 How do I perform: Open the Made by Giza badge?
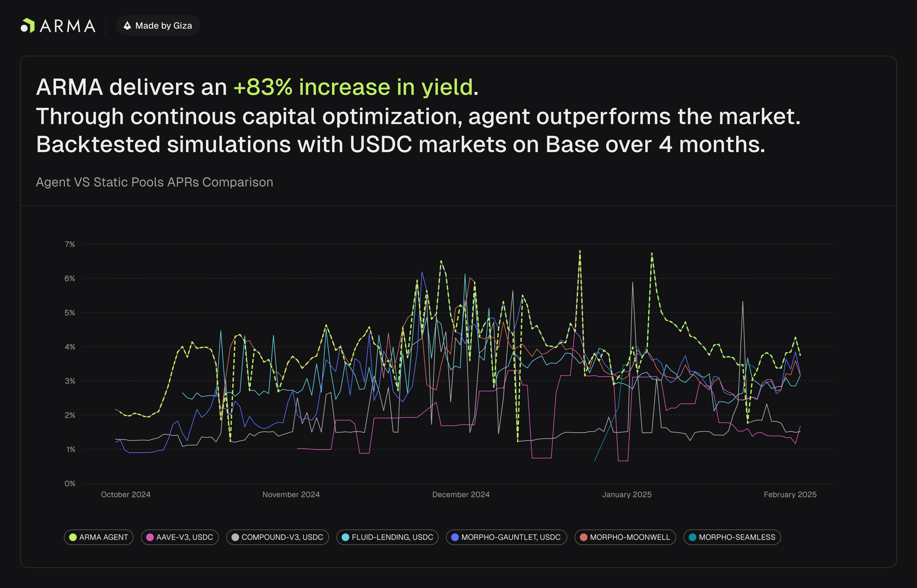[158, 25]
